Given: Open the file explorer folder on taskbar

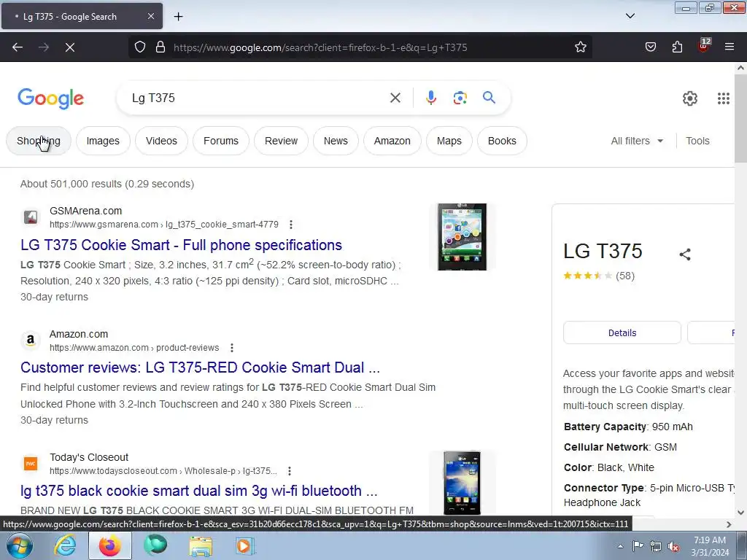Looking at the screenshot, I should pyautogui.click(x=201, y=545).
